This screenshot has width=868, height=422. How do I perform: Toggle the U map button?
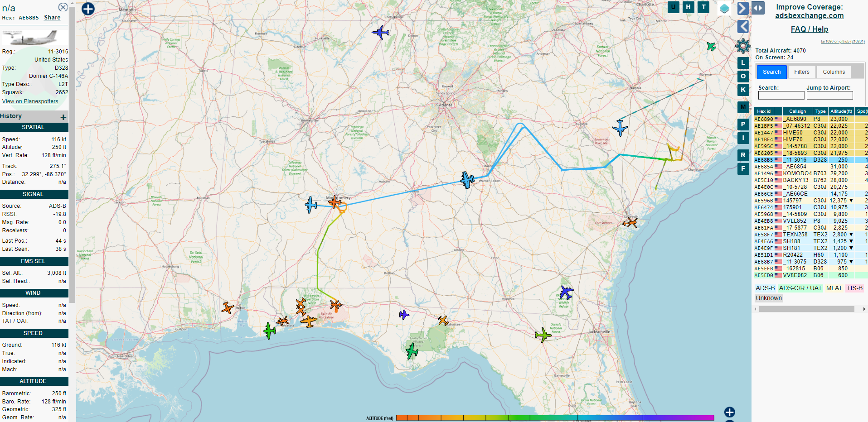click(x=674, y=7)
